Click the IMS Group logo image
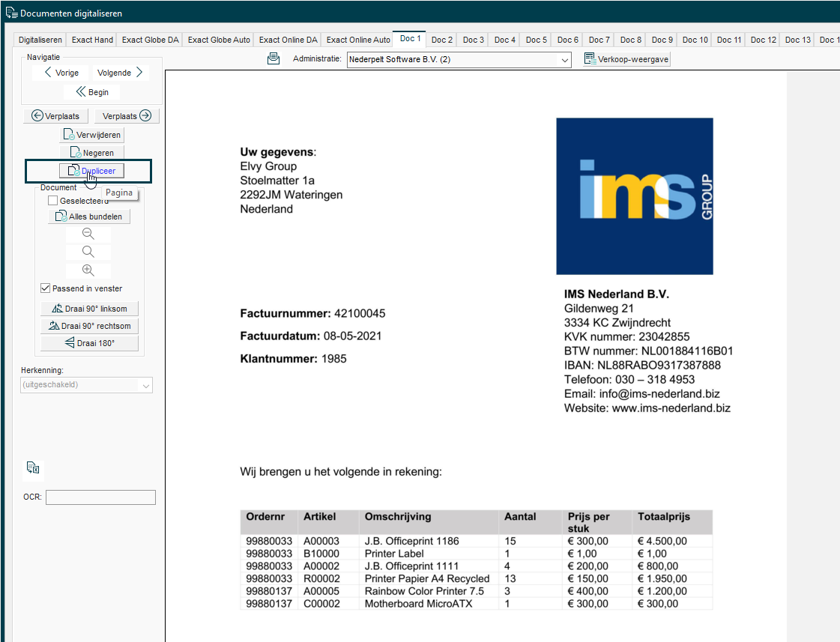The height and width of the screenshot is (642, 840). pyautogui.click(x=634, y=196)
